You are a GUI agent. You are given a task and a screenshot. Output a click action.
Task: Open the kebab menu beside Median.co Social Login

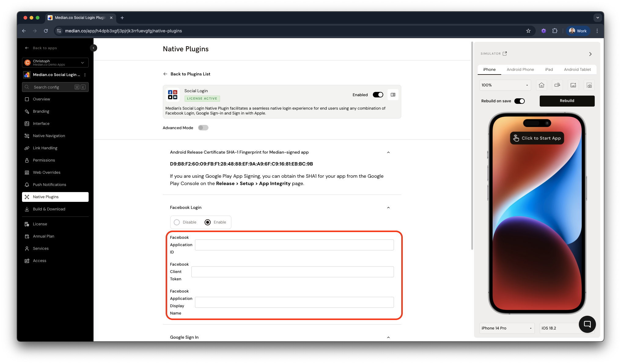(x=85, y=75)
